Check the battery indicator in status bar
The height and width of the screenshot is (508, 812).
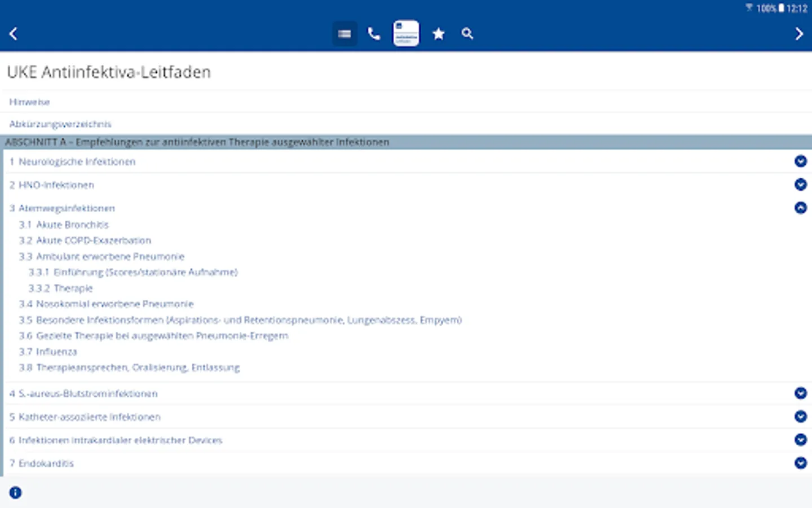click(x=781, y=8)
